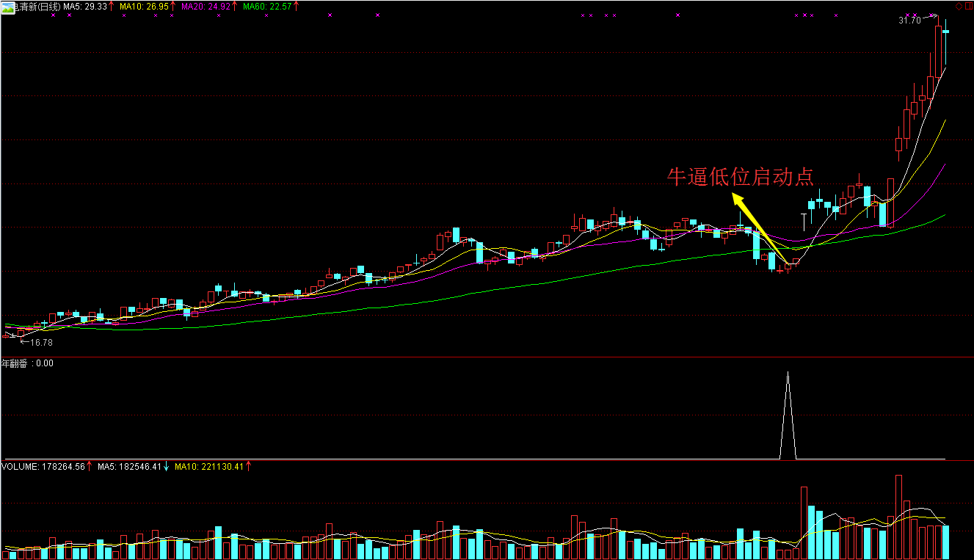Click the red up arrow after VOLUME value

(89, 466)
